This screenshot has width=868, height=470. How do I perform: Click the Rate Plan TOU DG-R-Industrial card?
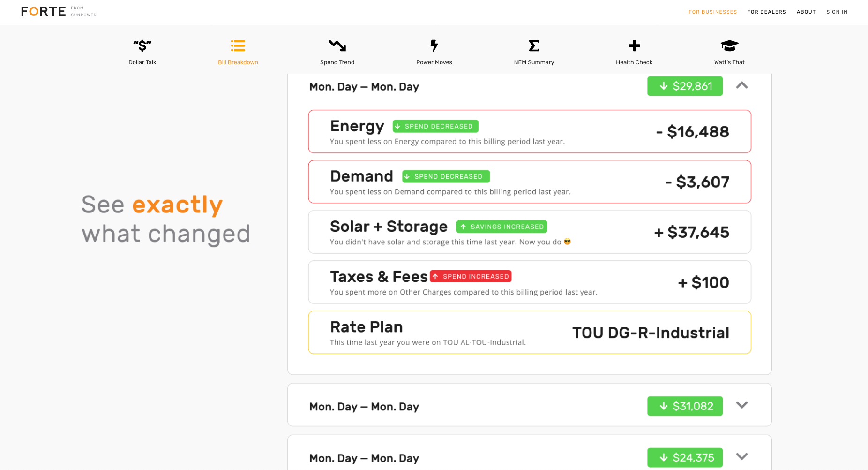tap(530, 333)
